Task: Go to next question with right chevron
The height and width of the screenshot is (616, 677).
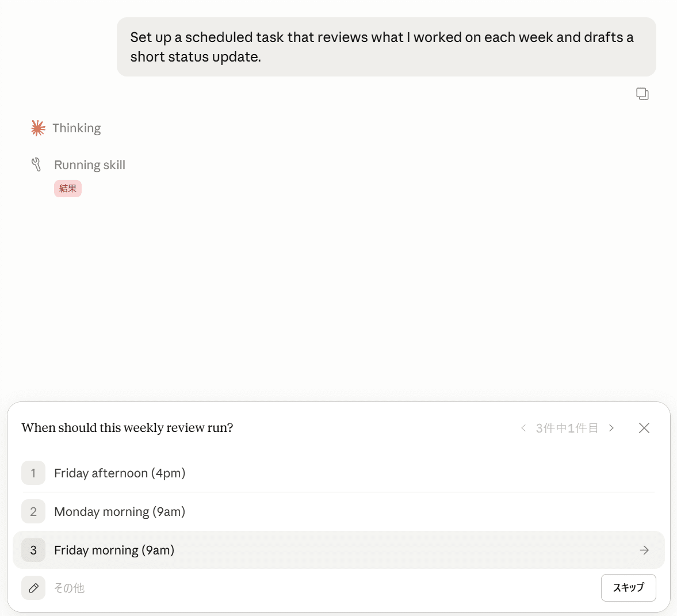Action: pyautogui.click(x=611, y=428)
